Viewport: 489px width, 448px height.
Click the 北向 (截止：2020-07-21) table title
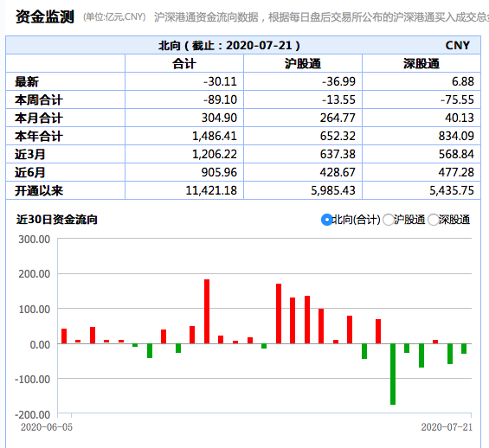(228, 46)
